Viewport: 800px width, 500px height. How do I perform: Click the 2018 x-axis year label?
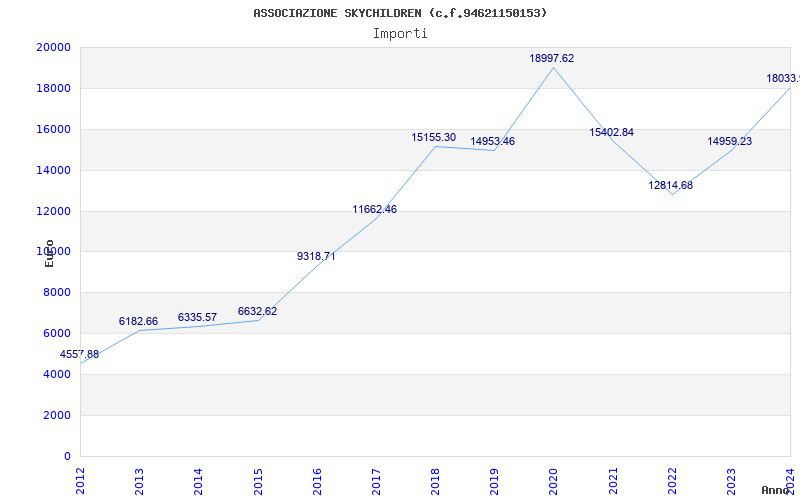[x=435, y=481]
